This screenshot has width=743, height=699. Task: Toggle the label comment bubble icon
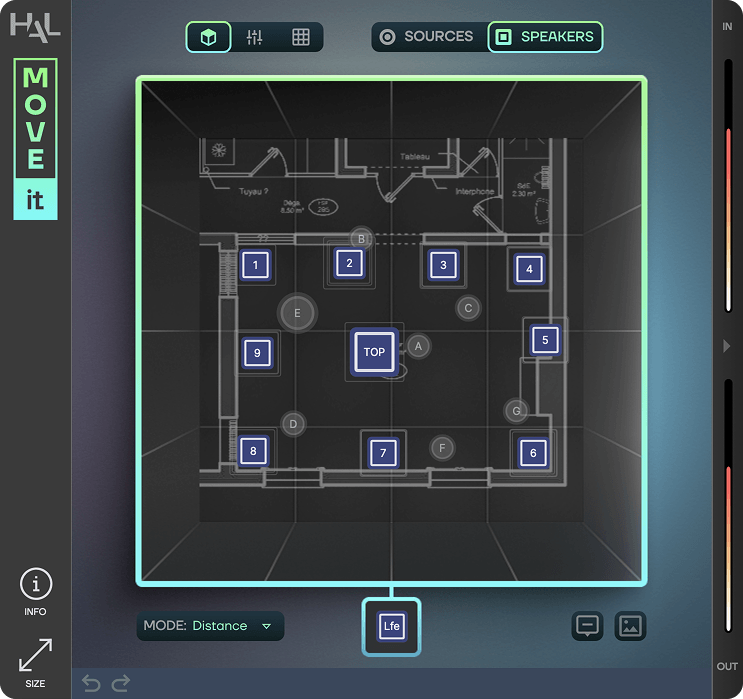coord(588,626)
